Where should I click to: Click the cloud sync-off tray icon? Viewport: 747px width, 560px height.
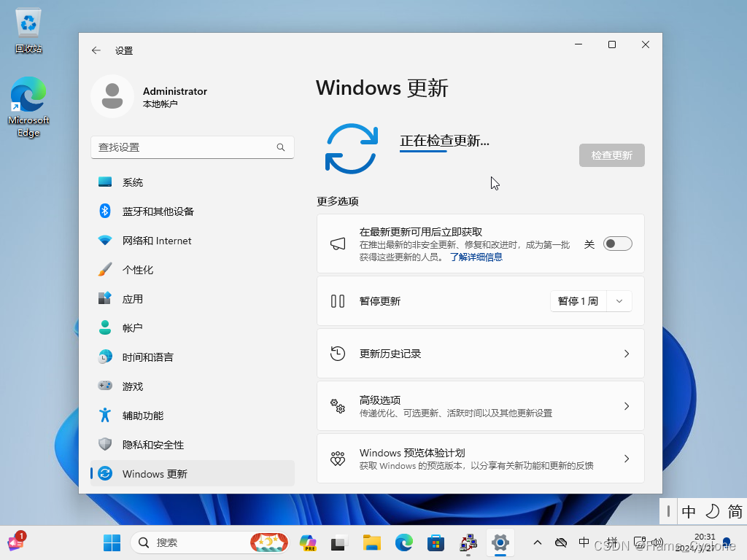click(561, 542)
